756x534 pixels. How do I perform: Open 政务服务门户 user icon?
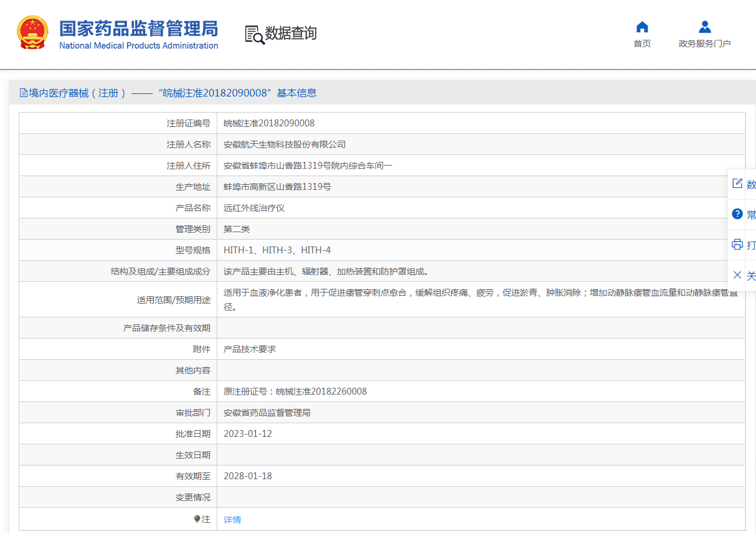click(x=704, y=27)
